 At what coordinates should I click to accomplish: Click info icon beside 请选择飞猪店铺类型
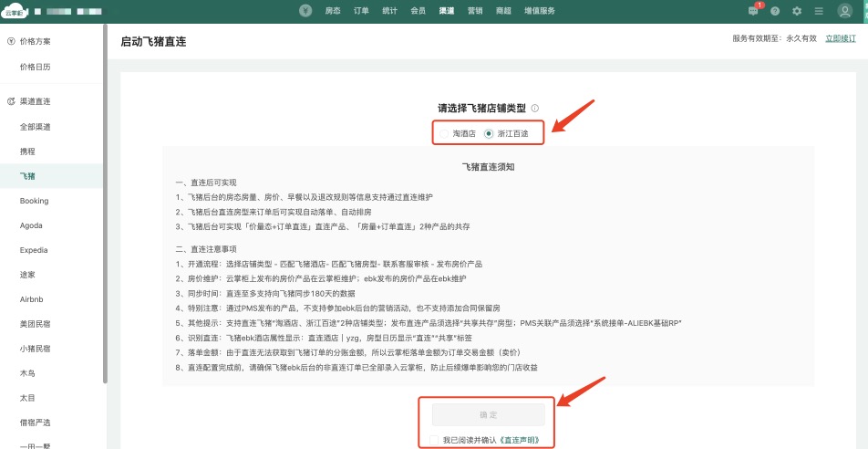click(534, 108)
